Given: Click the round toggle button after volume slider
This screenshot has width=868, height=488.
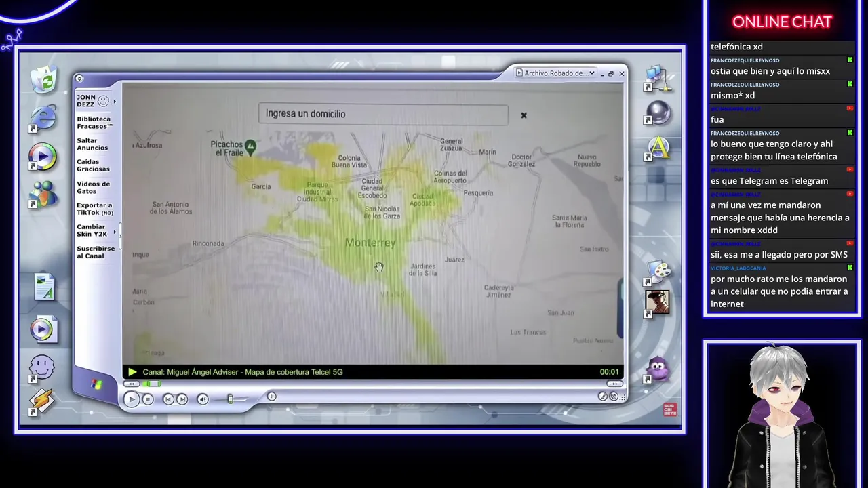Looking at the screenshot, I should 271,396.
